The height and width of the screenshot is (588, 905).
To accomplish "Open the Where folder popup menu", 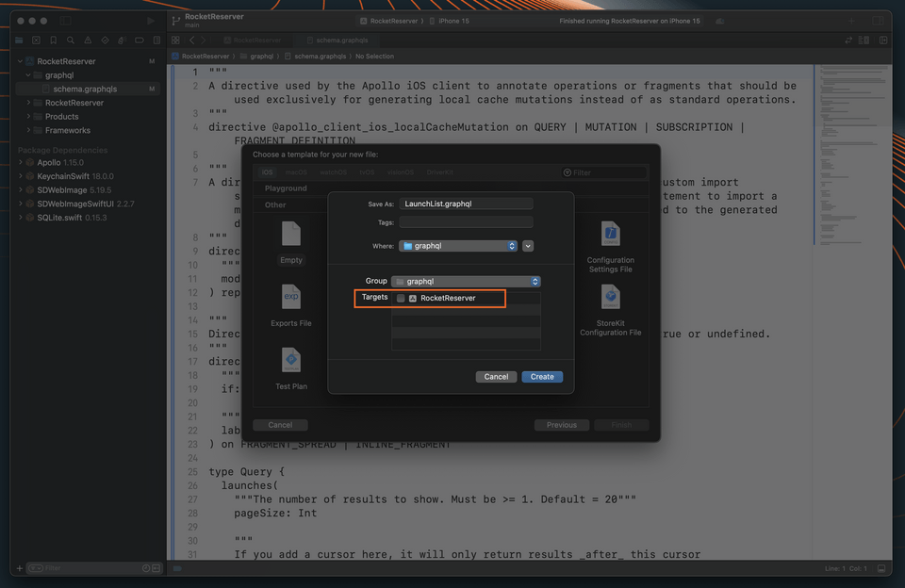I will tap(458, 246).
